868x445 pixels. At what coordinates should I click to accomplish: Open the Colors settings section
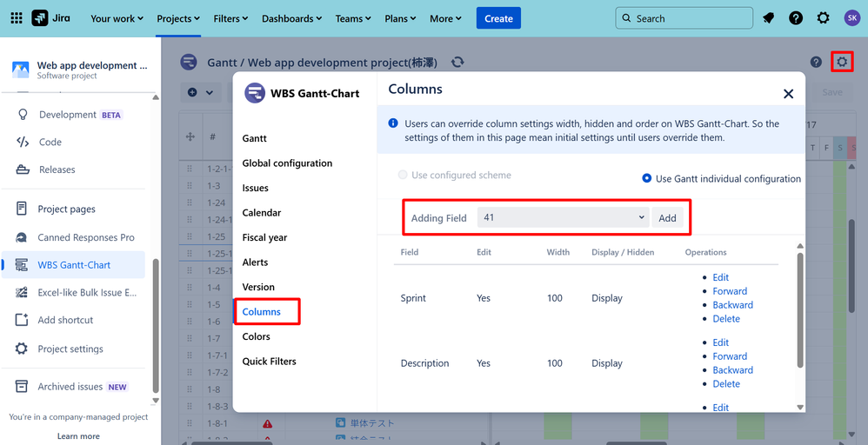[x=257, y=336]
